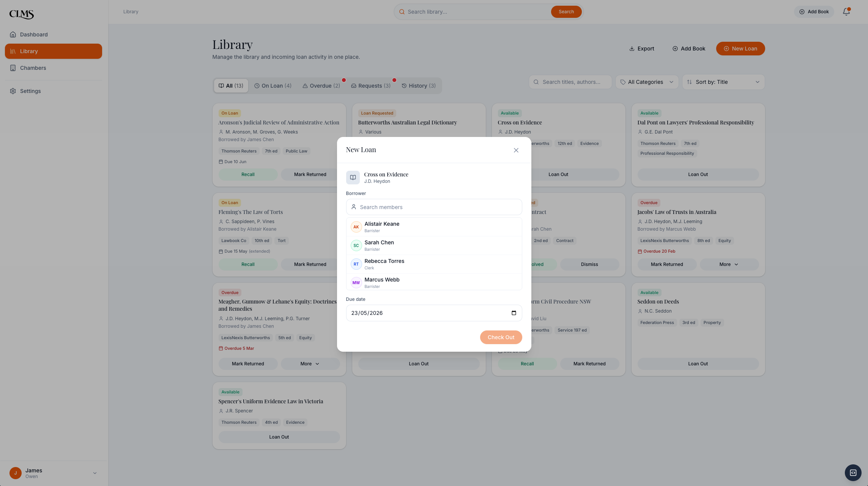The image size is (868, 486).
Task: Mark Civil Procedure NSW as returned
Action: click(x=589, y=364)
